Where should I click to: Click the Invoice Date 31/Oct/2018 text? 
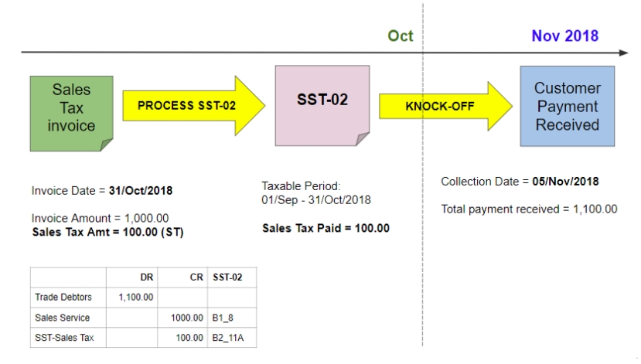pyautogui.click(x=102, y=191)
